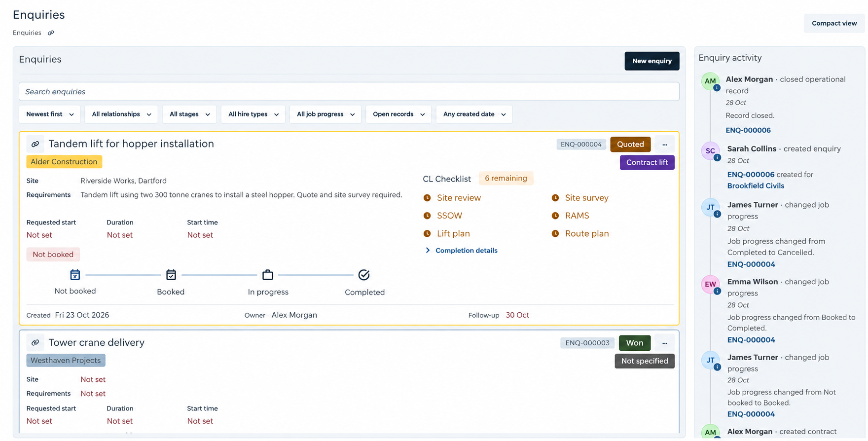
Task: Click clock icon next to Lift plan
Action: pos(427,233)
